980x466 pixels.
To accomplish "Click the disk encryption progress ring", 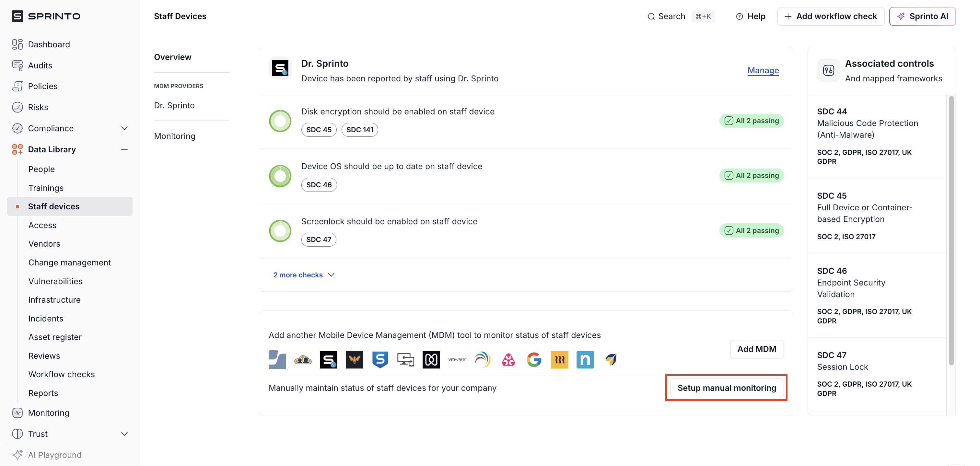I will (x=280, y=121).
